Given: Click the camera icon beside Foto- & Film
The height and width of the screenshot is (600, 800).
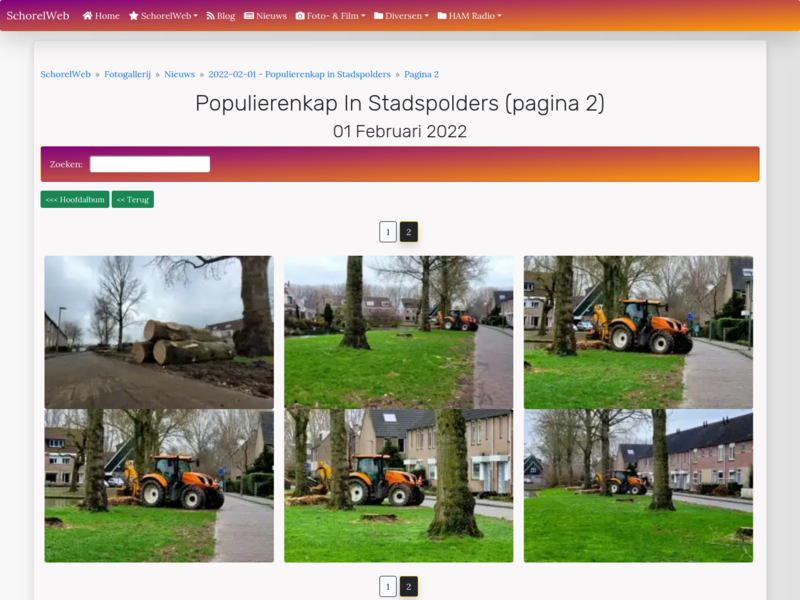Looking at the screenshot, I should (x=300, y=16).
